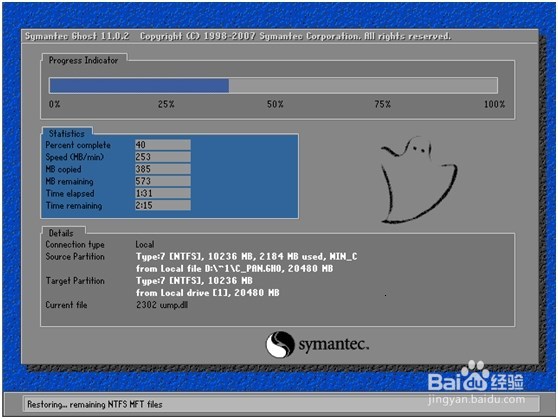This screenshot has height=419, width=558.
Task: Click the 'Restoring... remaining NTFS MFT files' status
Action: point(95,404)
